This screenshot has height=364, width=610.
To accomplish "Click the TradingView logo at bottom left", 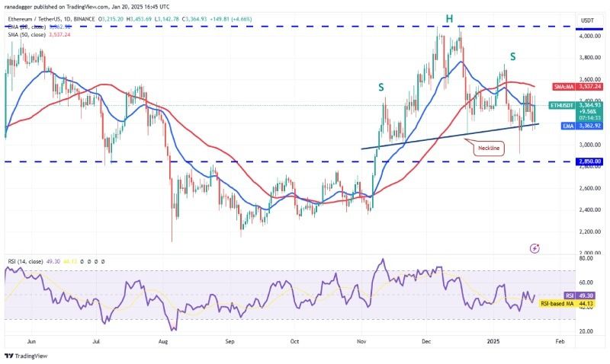I will tap(26, 356).
